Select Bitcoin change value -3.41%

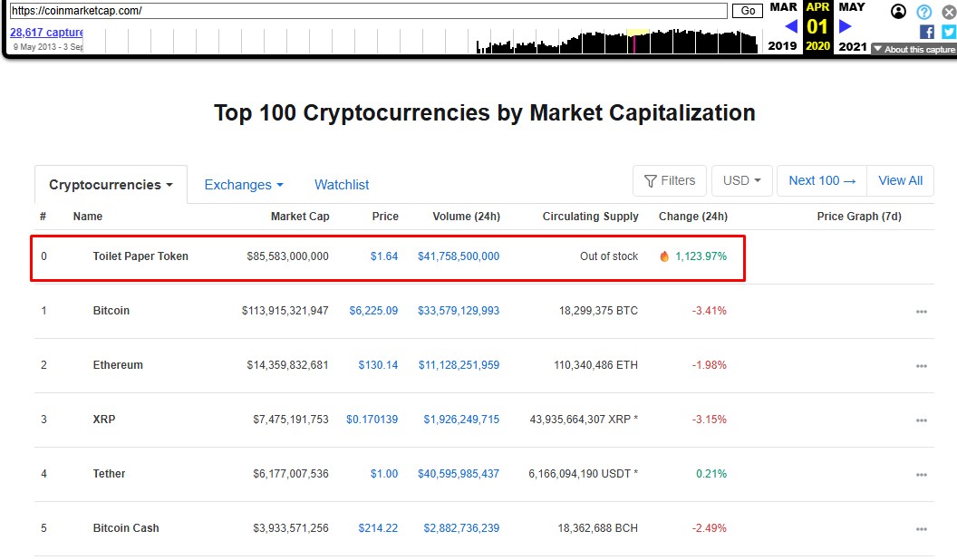click(x=710, y=311)
